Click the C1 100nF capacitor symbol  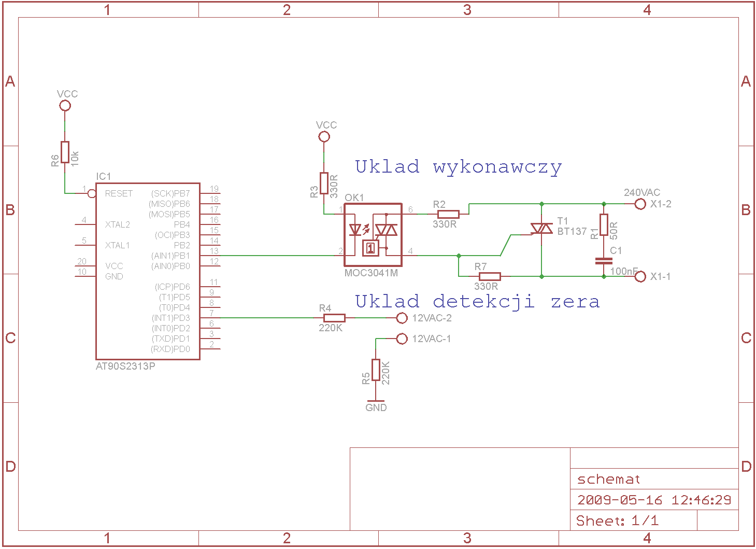point(604,261)
